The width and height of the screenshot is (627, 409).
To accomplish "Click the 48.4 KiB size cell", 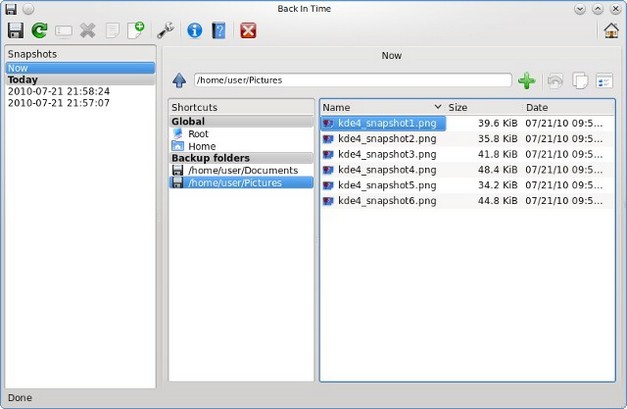I will click(497, 170).
